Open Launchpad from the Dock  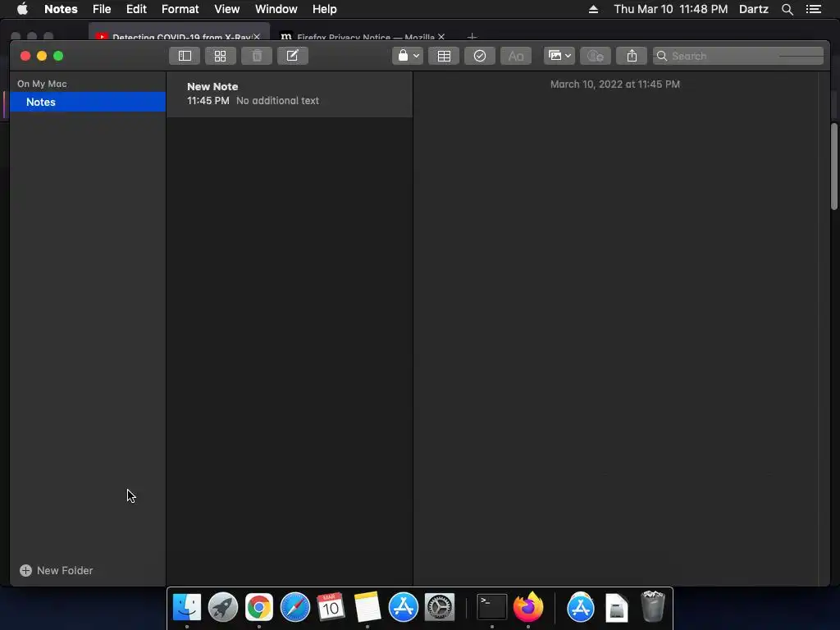click(x=223, y=607)
